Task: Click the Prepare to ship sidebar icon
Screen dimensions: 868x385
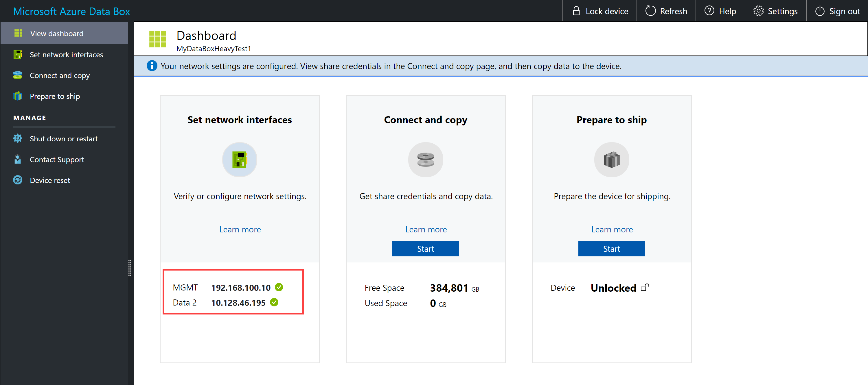Action: click(16, 96)
